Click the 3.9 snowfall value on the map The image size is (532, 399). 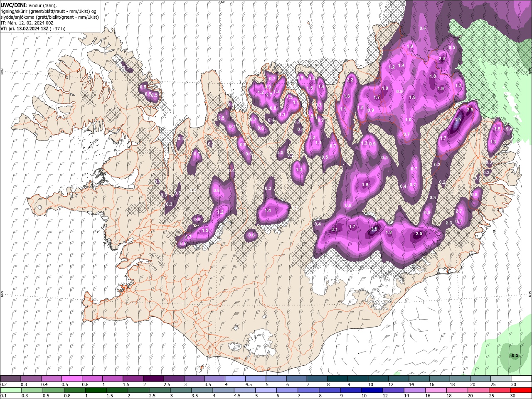458,120
